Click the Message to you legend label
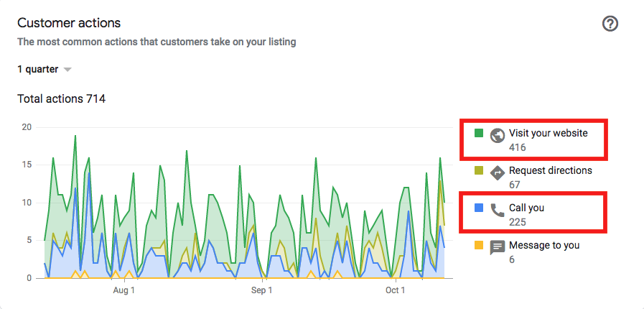This screenshot has height=309, width=644. click(x=544, y=245)
